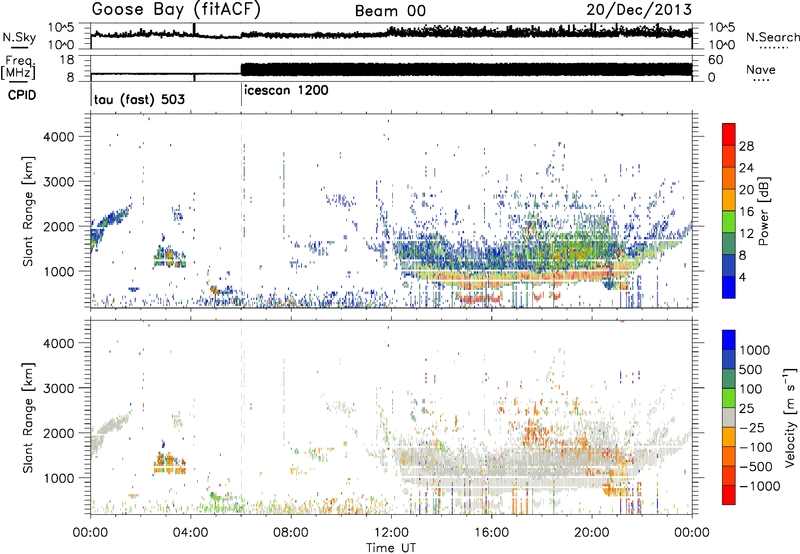This screenshot has width=800, height=554.
Task: Click the icescan start marker line in CPID row
Action: pyautogui.click(x=241, y=95)
